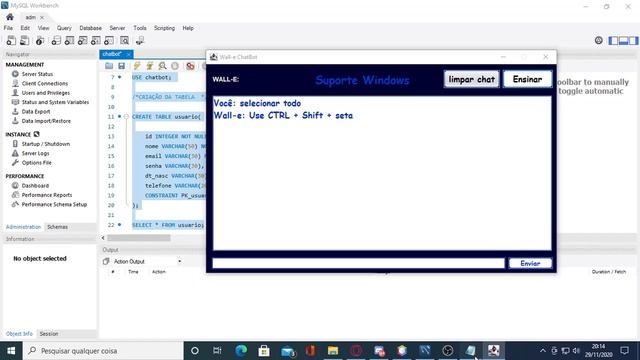The image size is (640, 360).
Task: Click create new function toolbar icon
Action: tap(109, 40)
